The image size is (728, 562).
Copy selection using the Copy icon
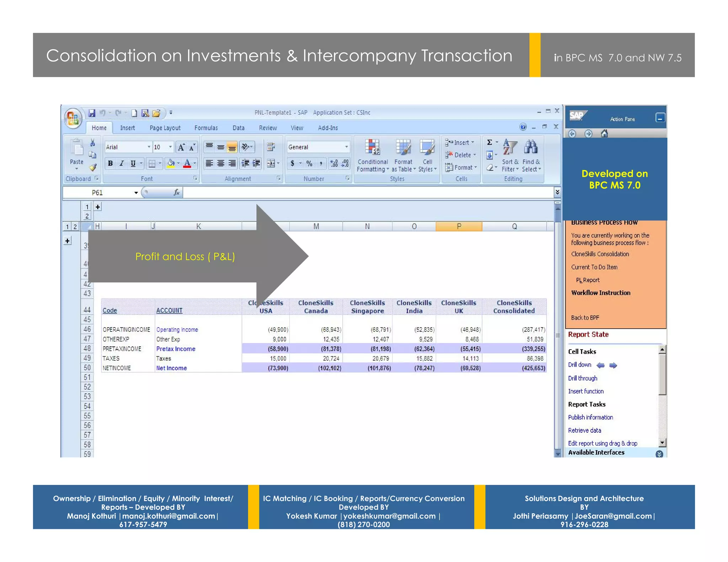click(92, 155)
